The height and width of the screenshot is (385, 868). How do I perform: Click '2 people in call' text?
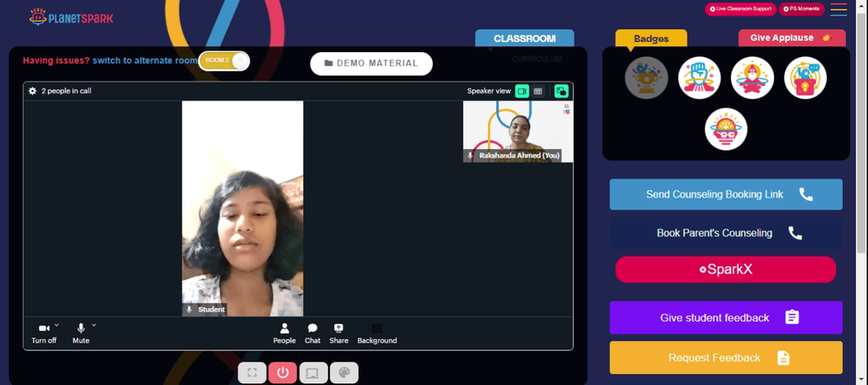(67, 91)
